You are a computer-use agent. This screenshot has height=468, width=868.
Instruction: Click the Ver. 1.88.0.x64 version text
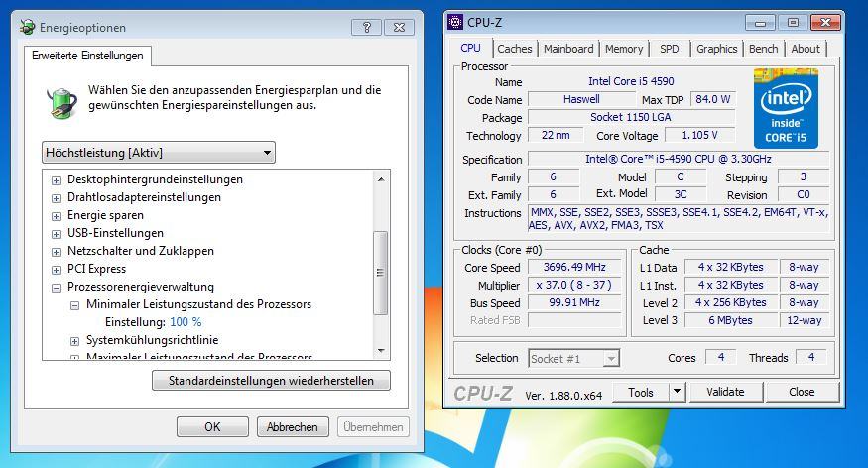click(563, 396)
